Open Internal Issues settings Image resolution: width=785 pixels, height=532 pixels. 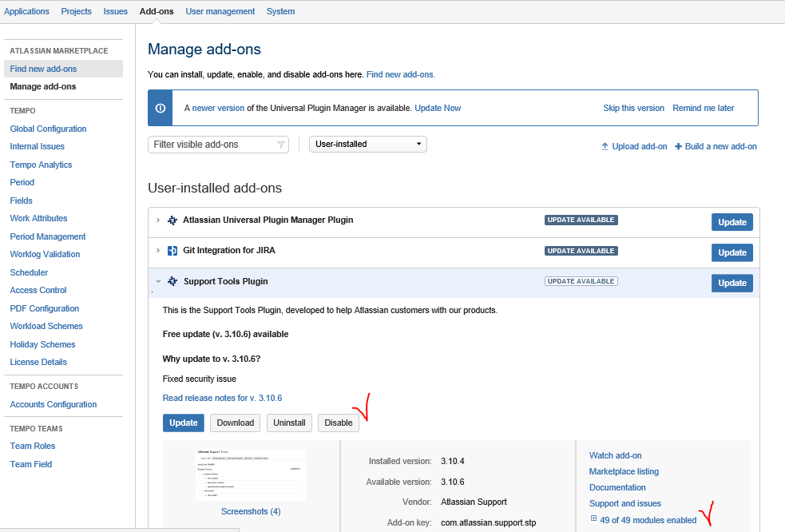37,146
